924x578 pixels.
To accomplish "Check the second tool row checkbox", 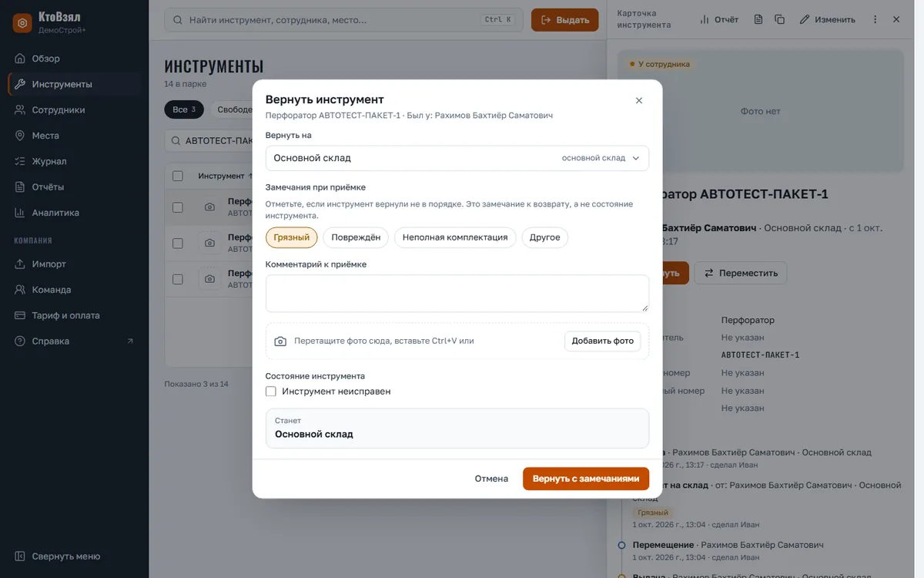I will click(178, 244).
